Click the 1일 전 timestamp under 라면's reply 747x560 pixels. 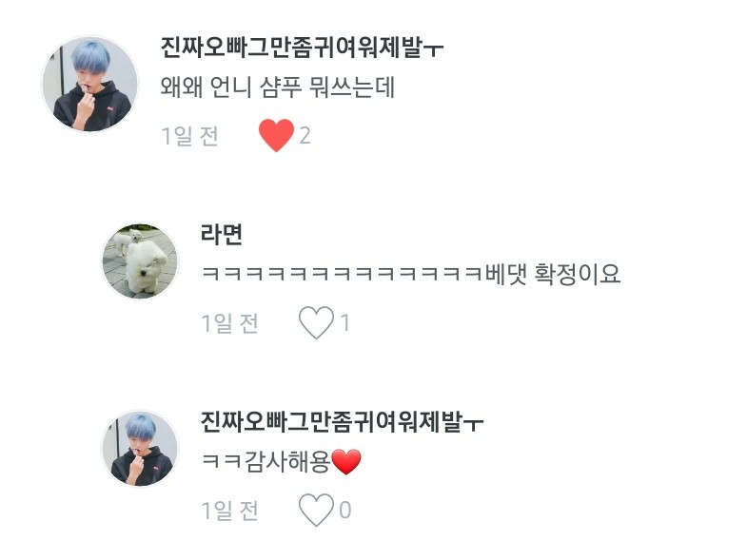[230, 323]
